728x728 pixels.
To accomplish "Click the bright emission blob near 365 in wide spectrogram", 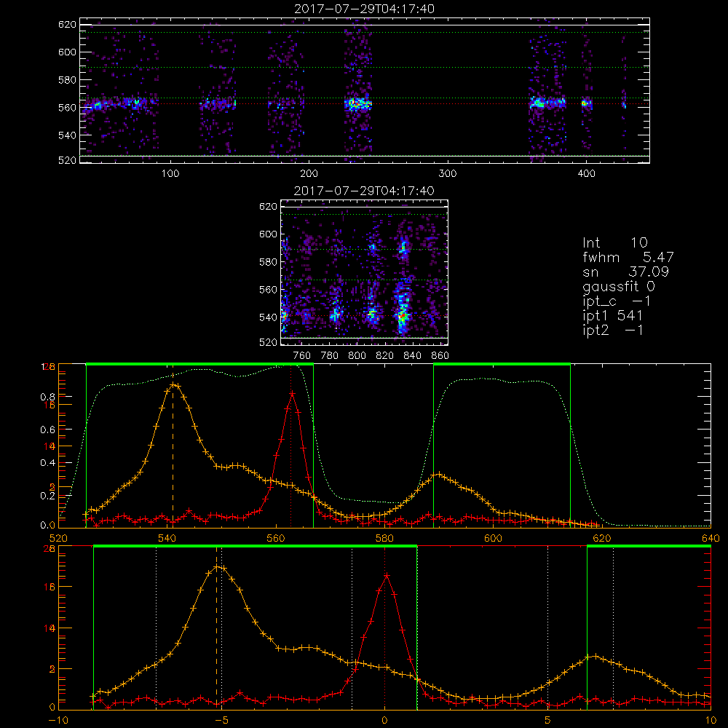I will pyautogui.click(x=538, y=103).
